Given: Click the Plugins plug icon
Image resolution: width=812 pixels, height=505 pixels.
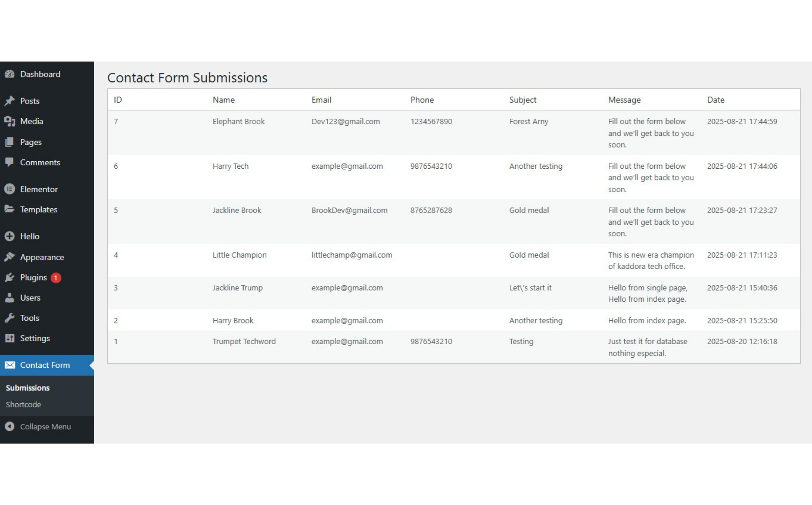Looking at the screenshot, I should [10, 277].
